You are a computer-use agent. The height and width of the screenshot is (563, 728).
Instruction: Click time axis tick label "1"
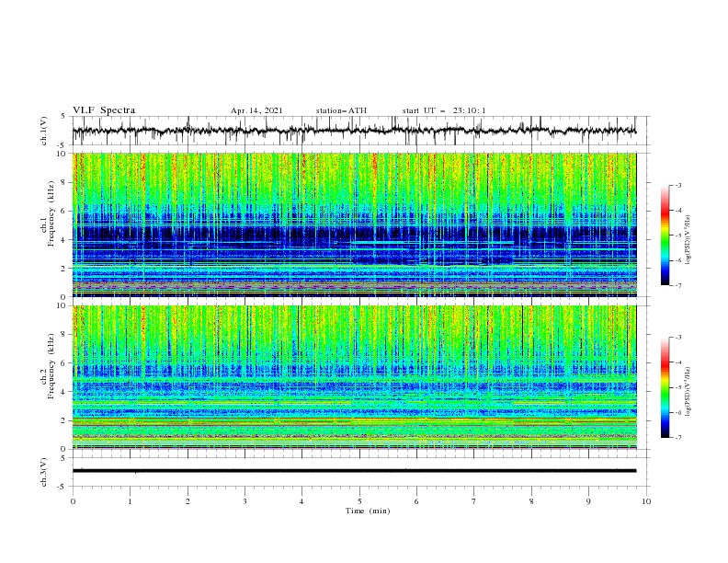tap(130, 501)
